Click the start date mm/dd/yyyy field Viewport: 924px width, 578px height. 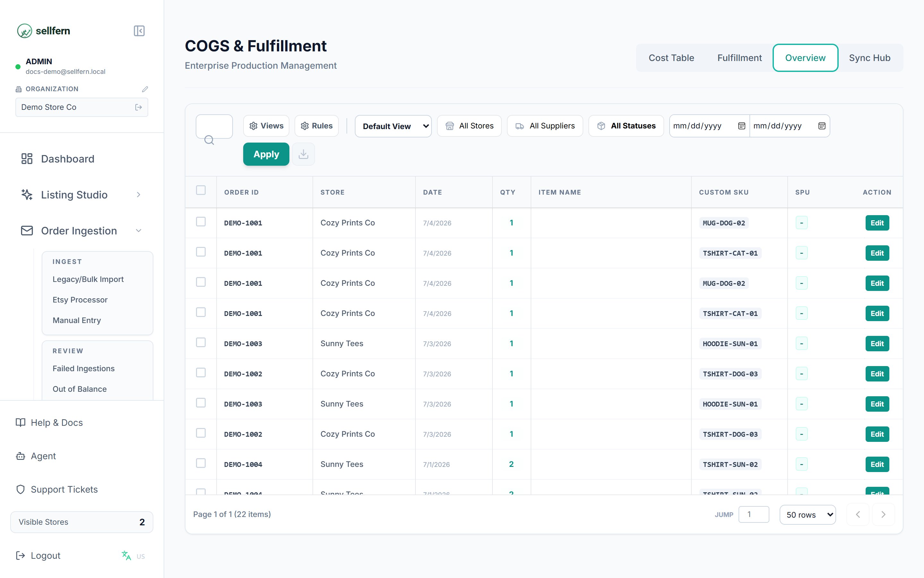click(x=709, y=126)
